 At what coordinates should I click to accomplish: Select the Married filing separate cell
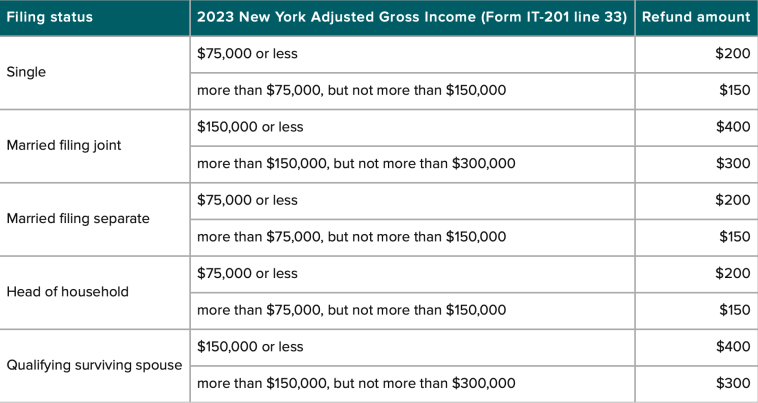coord(78,218)
